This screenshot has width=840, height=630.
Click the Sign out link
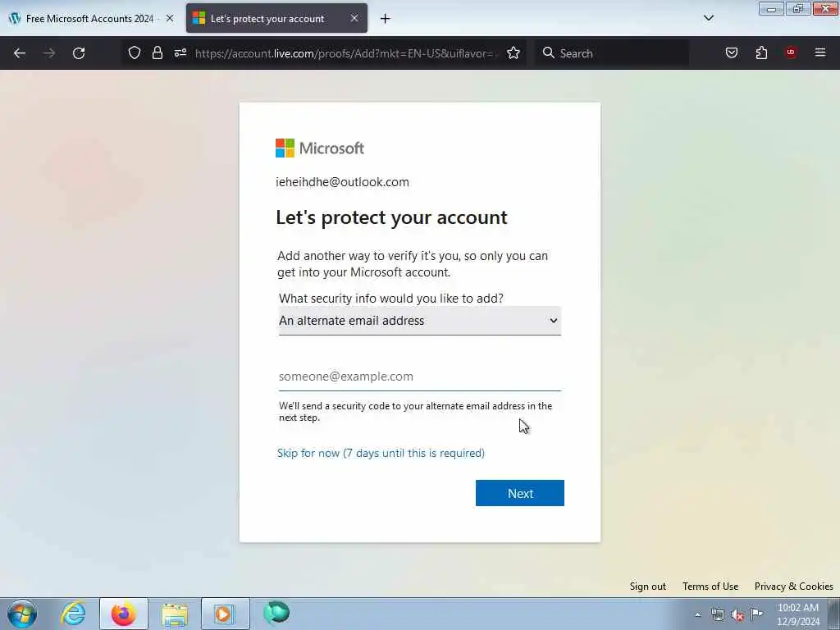point(648,586)
